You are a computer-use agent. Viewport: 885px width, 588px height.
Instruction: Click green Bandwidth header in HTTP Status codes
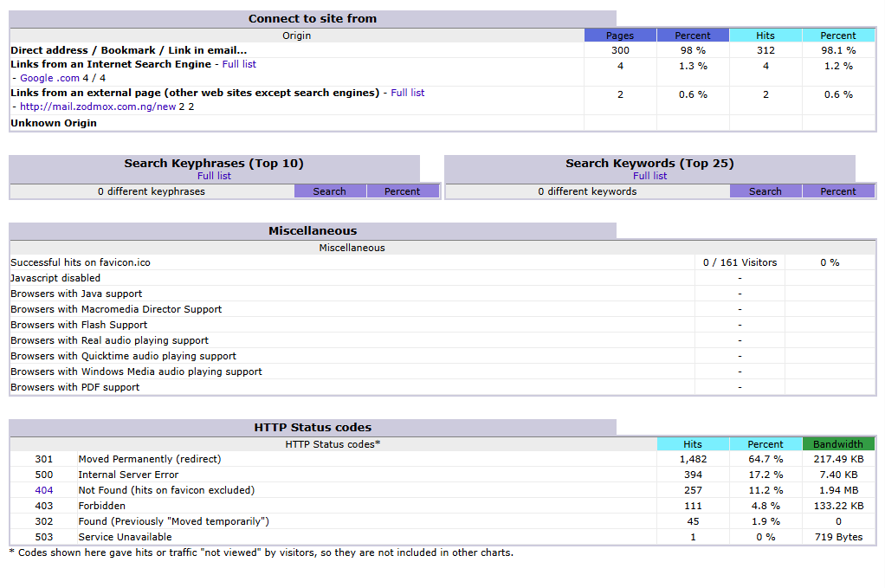point(837,444)
